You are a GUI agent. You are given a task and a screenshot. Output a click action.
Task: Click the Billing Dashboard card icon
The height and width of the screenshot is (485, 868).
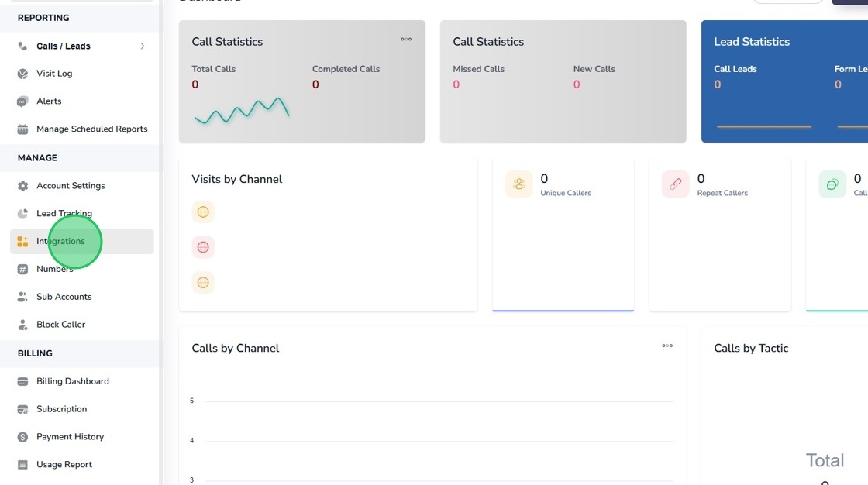point(22,381)
